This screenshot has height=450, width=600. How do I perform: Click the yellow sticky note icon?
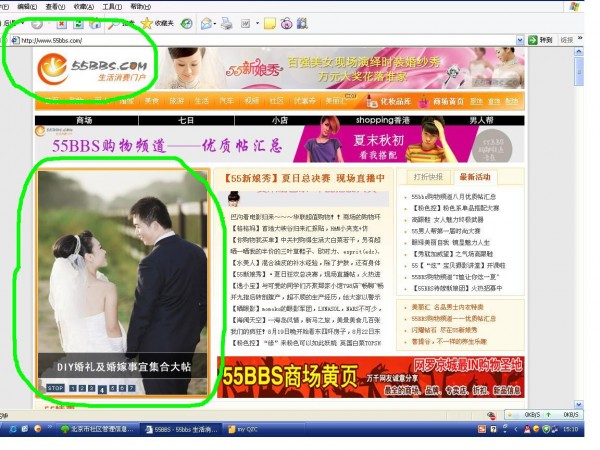pos(270,24)
